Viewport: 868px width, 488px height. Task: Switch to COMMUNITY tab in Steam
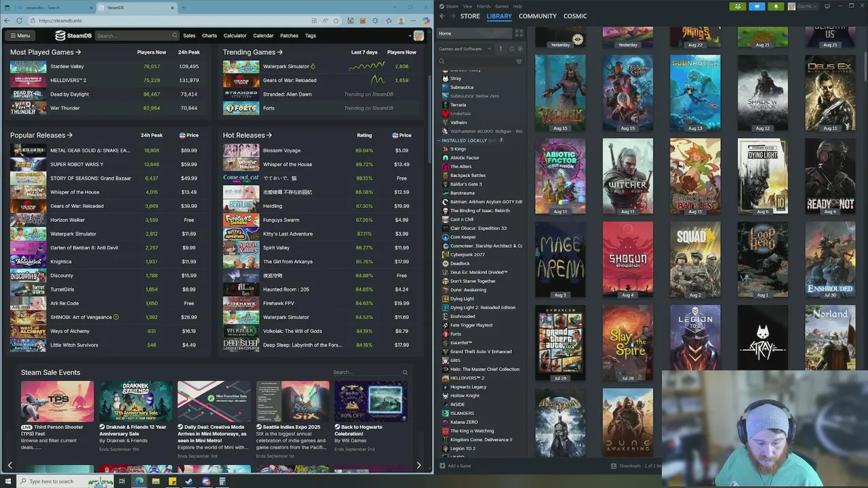[537, 16]
